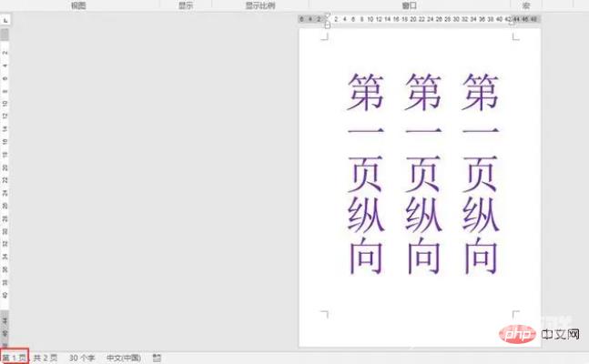589x364 pixels.
Task: Open word count from 30 个字
Action: (81, 358)
